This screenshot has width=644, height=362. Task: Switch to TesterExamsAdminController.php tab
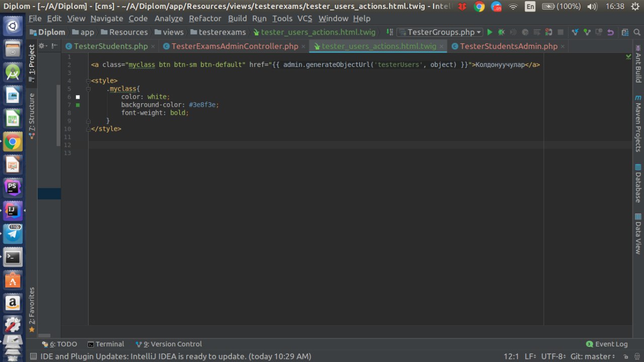(x=234, y=46)
